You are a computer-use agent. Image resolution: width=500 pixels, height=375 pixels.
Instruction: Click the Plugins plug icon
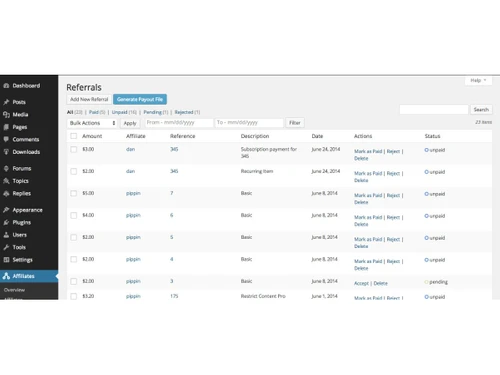(6, 222)
